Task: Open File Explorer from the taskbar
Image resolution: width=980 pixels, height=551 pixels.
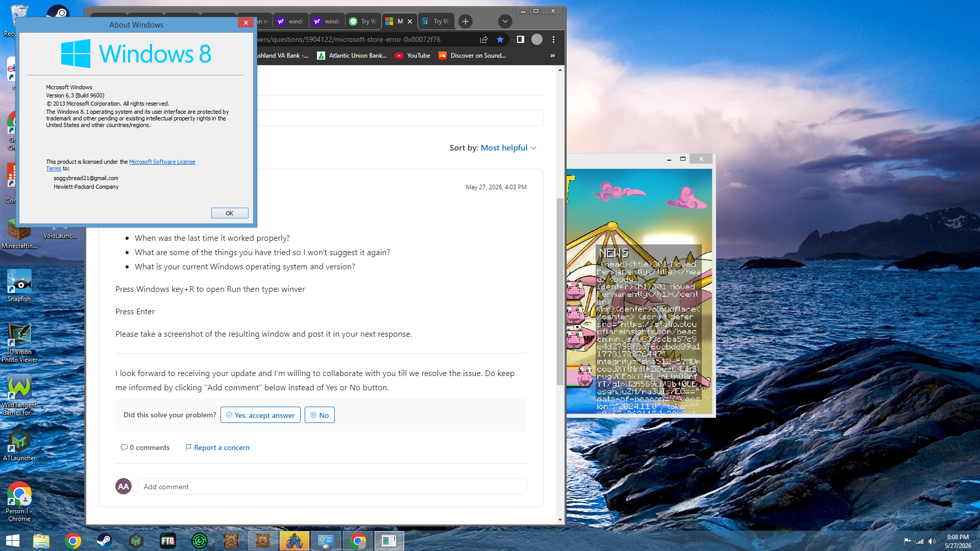Action: [x=41, y=541]
